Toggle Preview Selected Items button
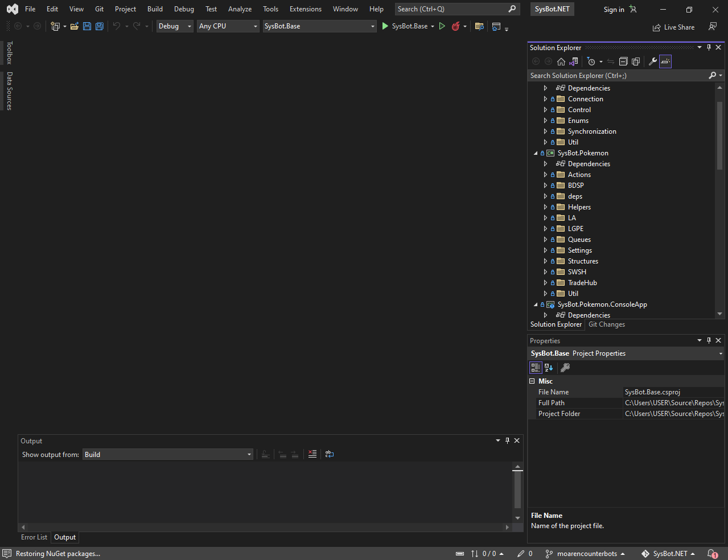 (x=665, y=61)
